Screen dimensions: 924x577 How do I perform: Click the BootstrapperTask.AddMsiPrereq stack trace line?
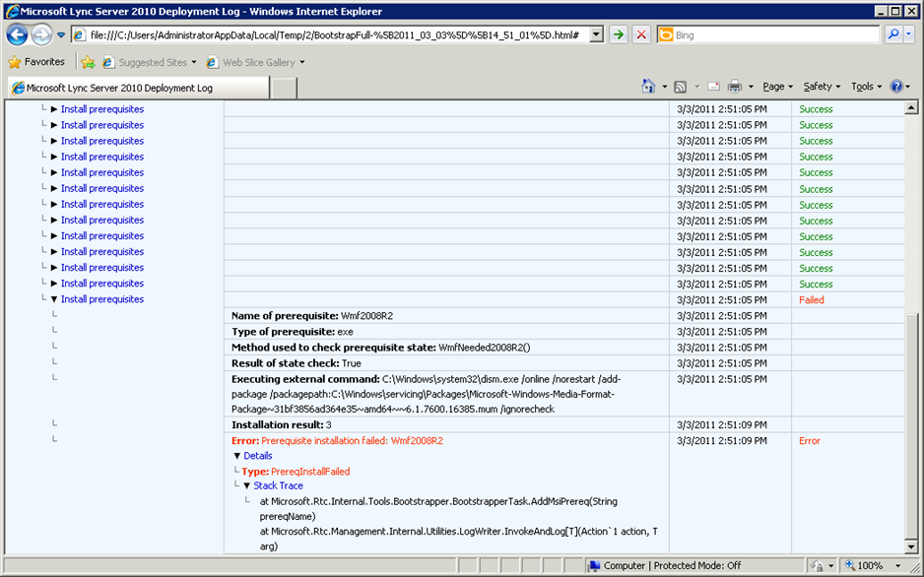pyautogui.click(x=438, y=509)
